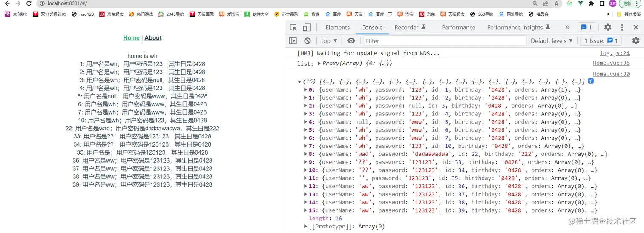
Task: Click the site info icon before localhost
Action: click(x=42, y=3)
